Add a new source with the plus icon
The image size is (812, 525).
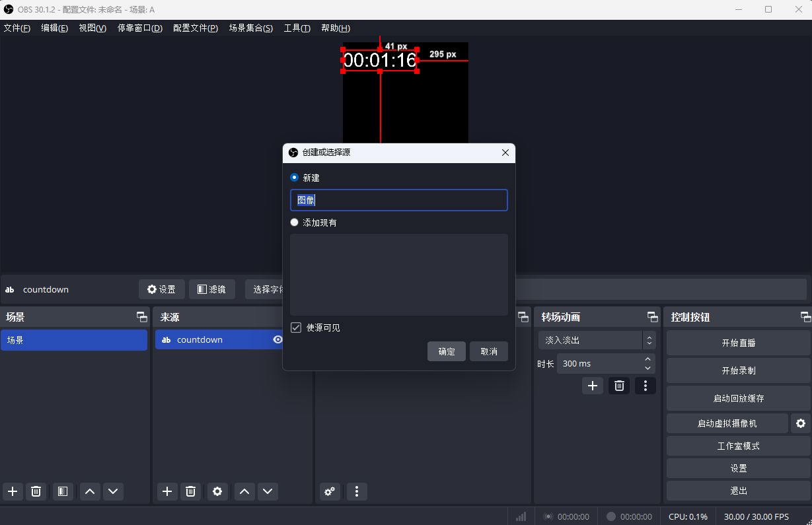coord(167,491)
